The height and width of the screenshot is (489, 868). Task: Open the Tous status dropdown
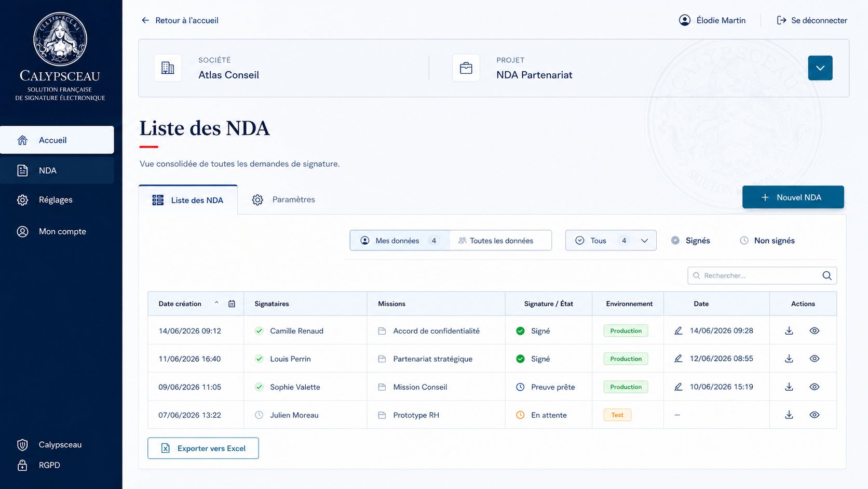611,241
